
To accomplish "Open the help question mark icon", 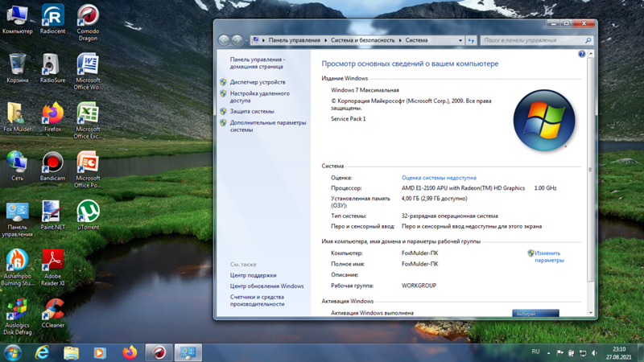I will coord(581,54).
